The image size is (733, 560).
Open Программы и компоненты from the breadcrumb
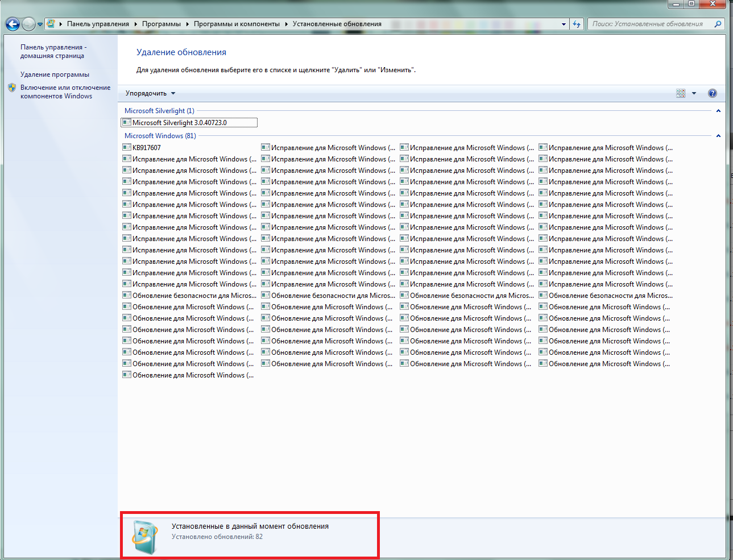pyautogui.click(x=237, y=24)
